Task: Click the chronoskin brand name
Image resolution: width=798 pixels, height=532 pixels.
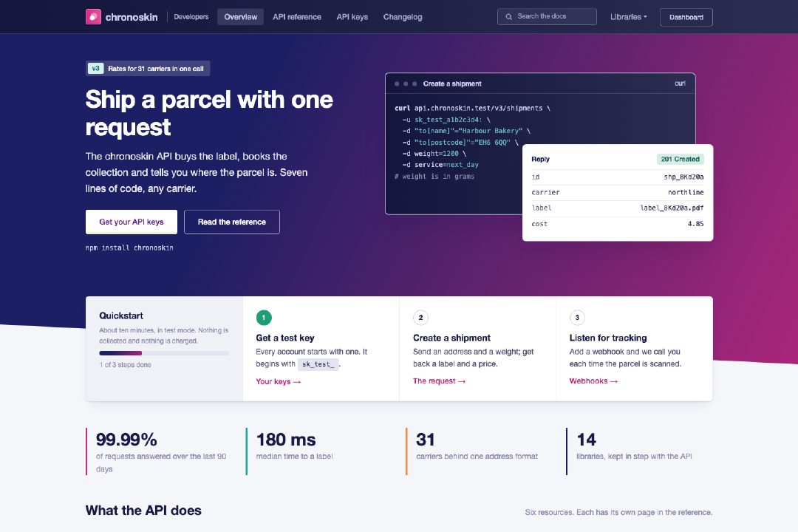Action: pos(132,17)
